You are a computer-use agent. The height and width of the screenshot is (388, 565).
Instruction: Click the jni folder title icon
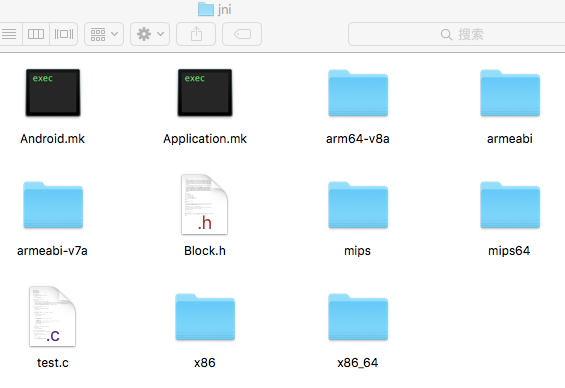point(206,9)
